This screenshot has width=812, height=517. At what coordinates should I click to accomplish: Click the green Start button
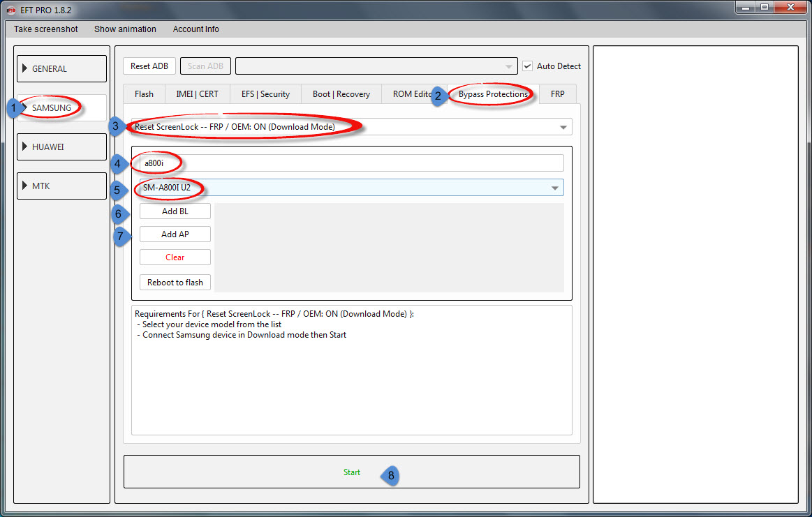coord(352,472)
